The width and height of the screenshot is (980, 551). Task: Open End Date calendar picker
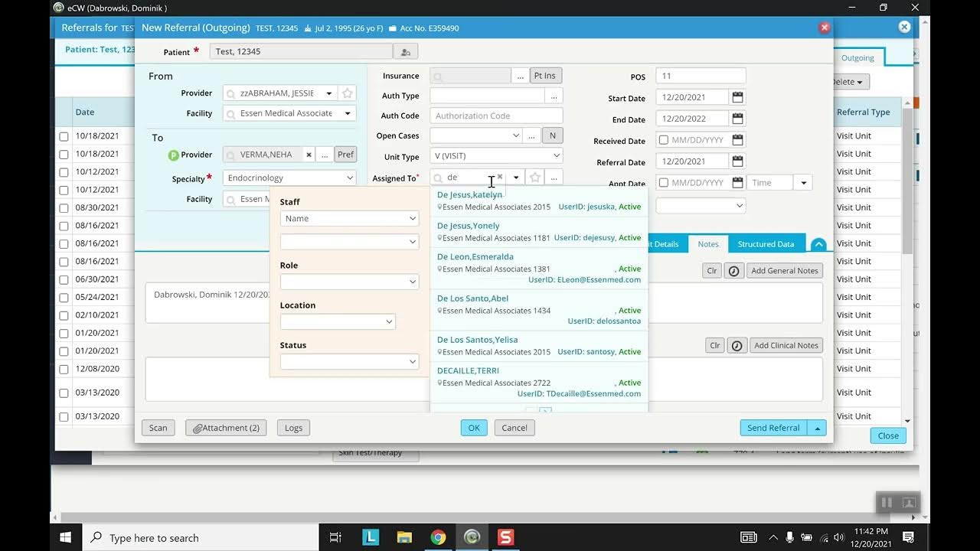click(737, 119)
